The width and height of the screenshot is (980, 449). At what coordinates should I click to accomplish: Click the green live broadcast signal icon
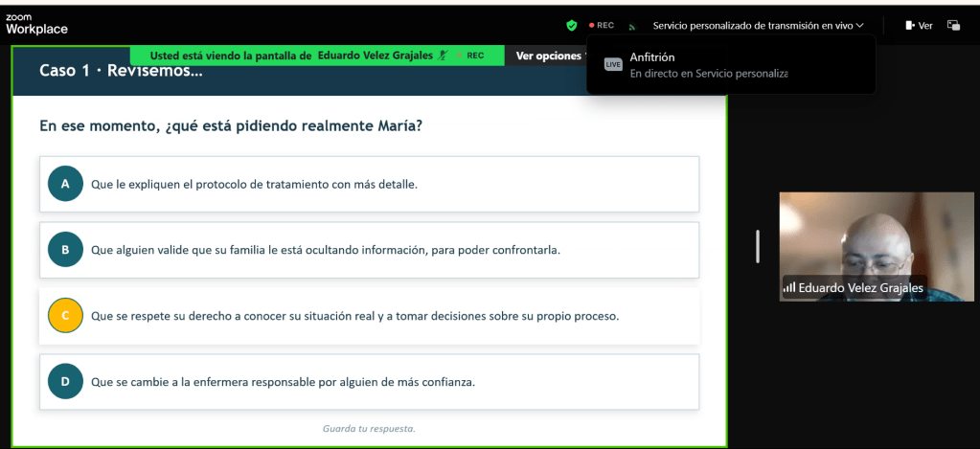[632, 26]
